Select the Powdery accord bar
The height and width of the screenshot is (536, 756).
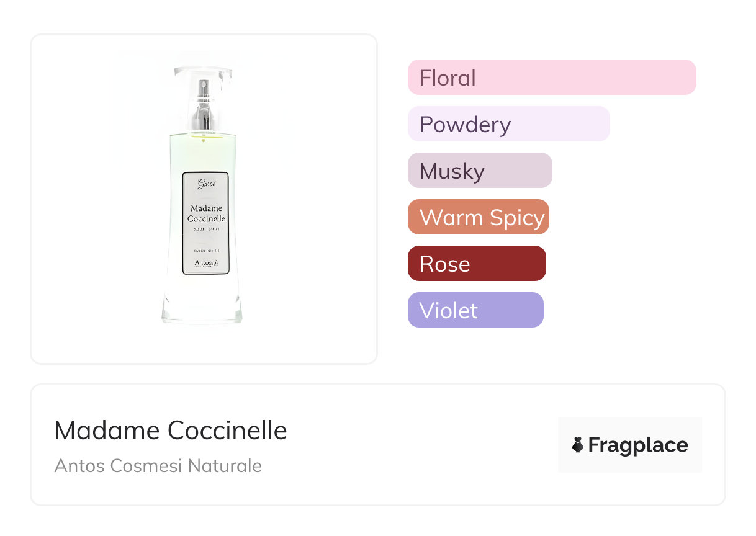(508, 124)
